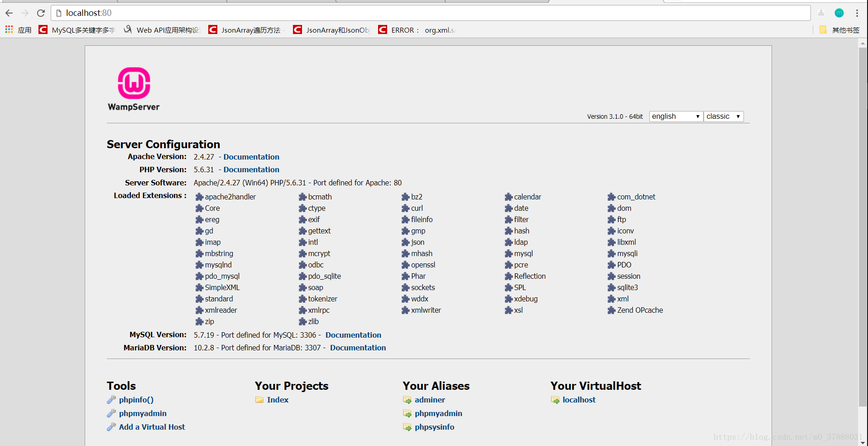
Task: Click the folder icon beside localhost virtualhost
Action: pos(555,400)
